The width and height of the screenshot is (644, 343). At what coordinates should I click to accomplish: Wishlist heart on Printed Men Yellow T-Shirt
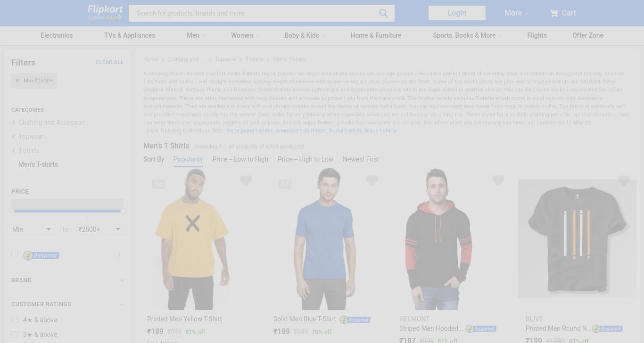click(x=246, y=180)
